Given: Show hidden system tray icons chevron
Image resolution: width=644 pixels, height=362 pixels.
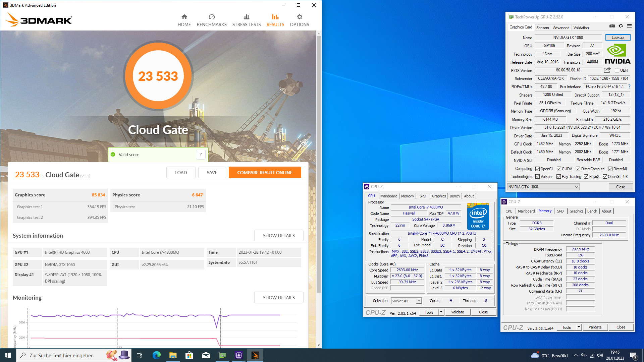Looking at the screenshot, I should (x=576, y=356).
